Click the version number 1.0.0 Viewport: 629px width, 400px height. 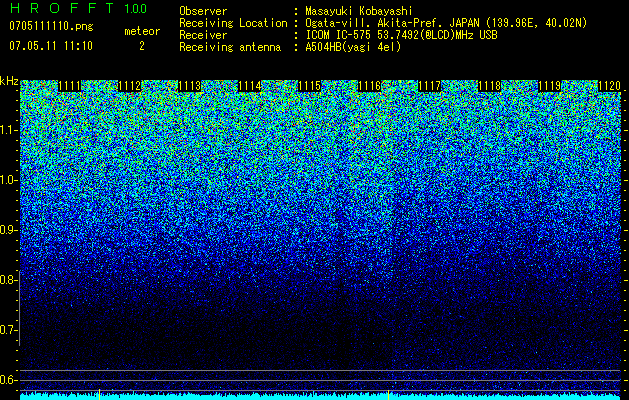(135, 8)
